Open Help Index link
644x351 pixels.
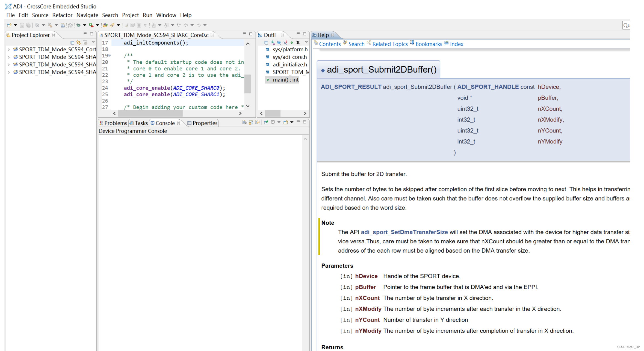456,44
